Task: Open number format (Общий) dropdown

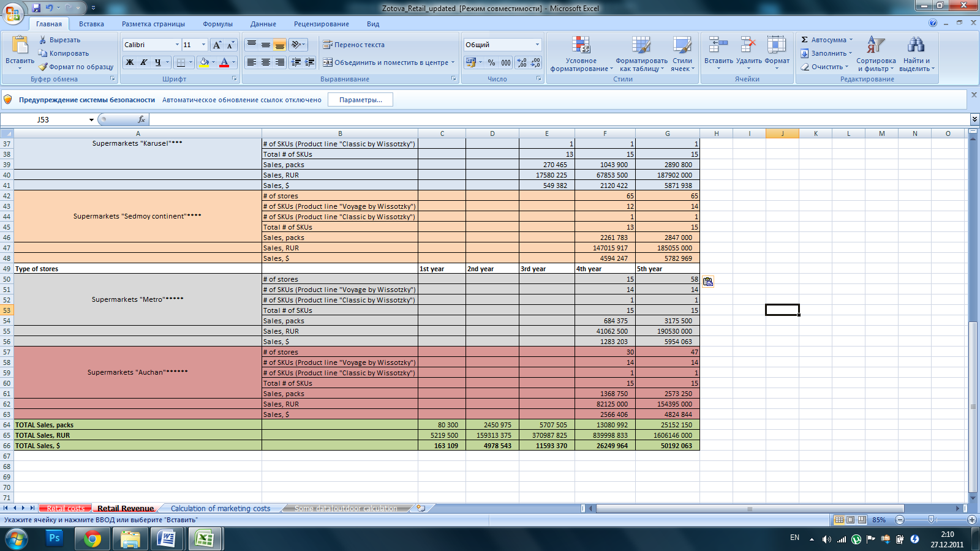Action: click(537, 45)
